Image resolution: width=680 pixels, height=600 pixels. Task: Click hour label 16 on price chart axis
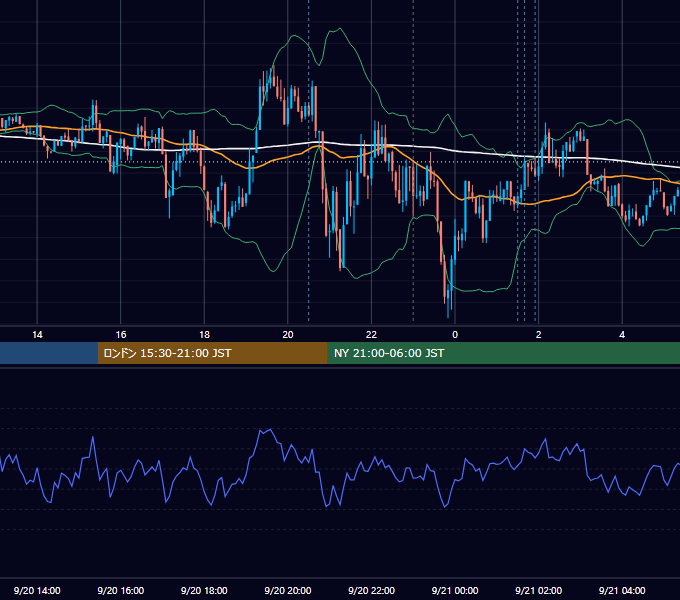pos(121,335)
